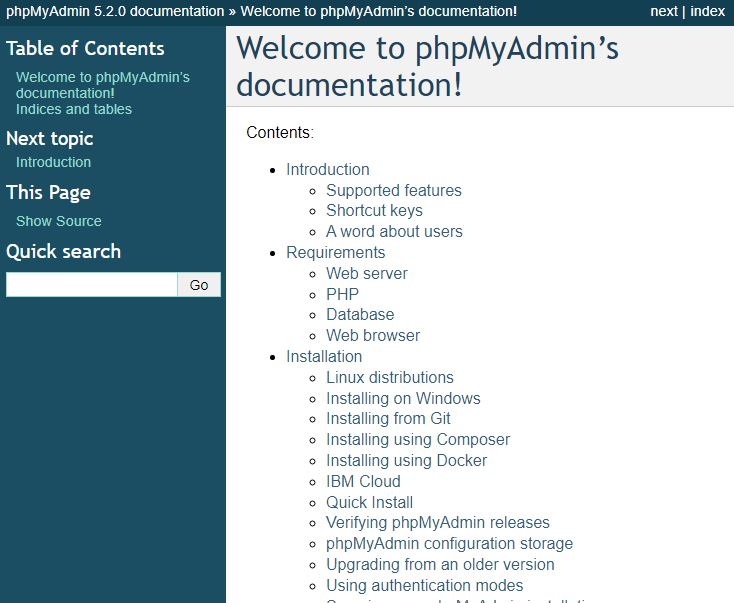Click the 'PHP' requirements link
The height and width of the screenshot is (603, 734).
coord(342,294)
